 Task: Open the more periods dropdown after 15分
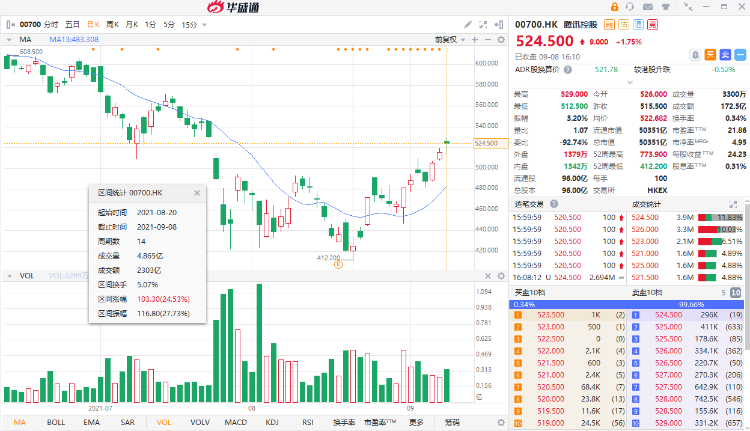[205, 25]
